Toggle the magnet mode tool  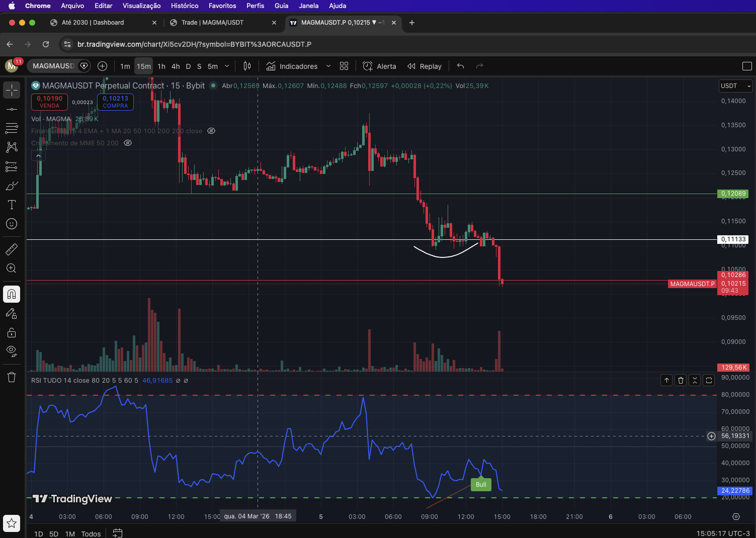[12, 294]
